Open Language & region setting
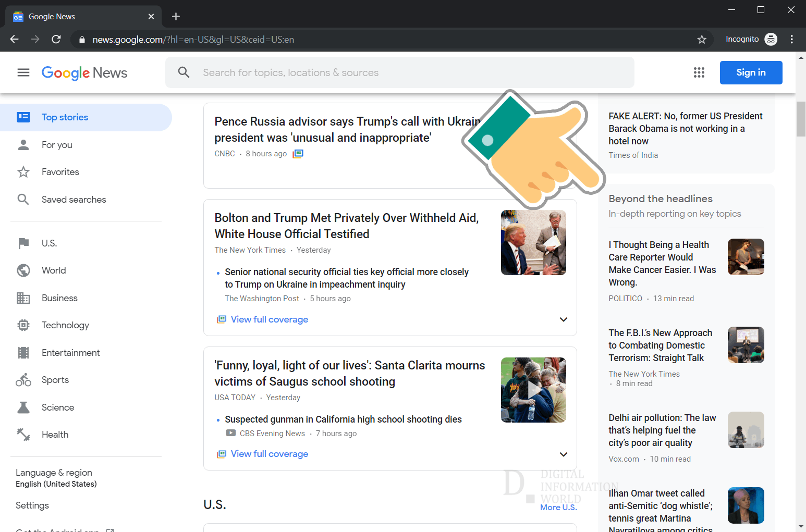Screen dimensions: 806x532 click(x=56, y=478)
